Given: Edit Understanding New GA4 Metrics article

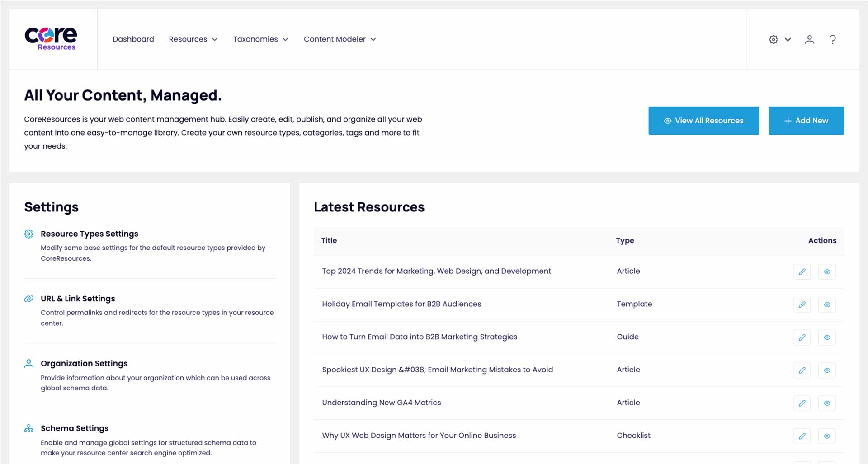Looking at the screenshot, I should 802,403.
